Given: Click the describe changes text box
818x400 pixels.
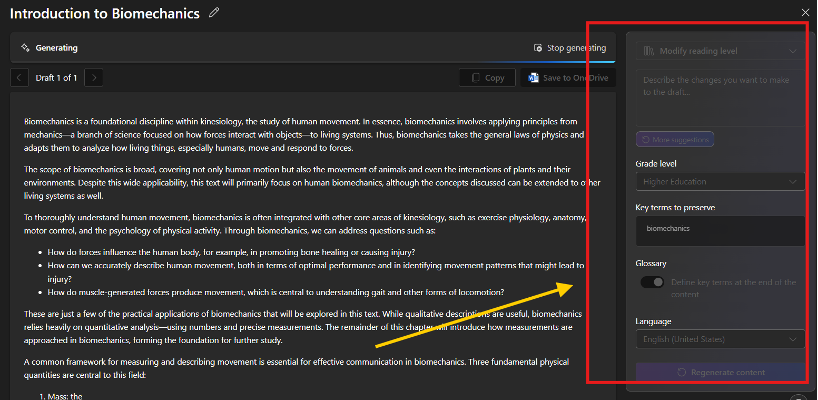Looking at the screenshot, I should coord(720,98).
